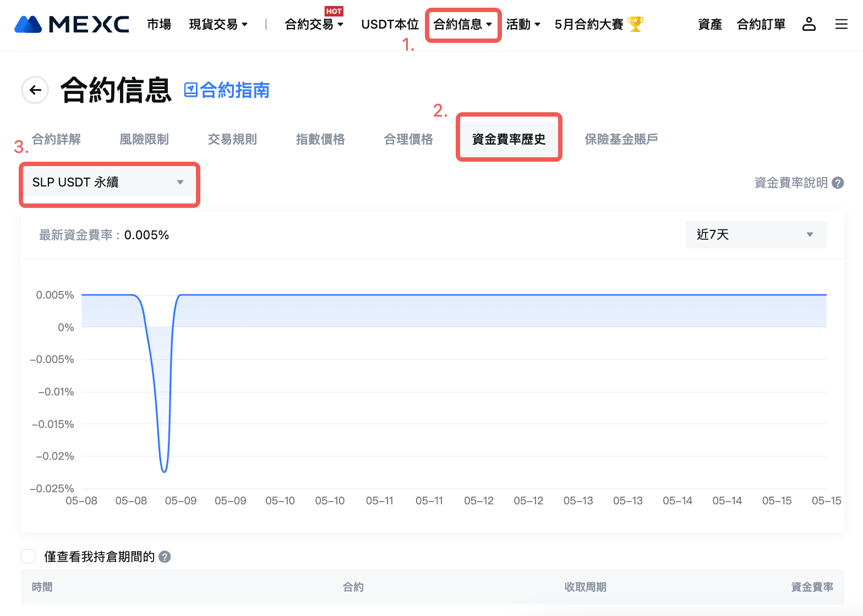Open the 合約訂單 link
The width and height of the screenshot is (863, 616).
click(x=761, y=24)
